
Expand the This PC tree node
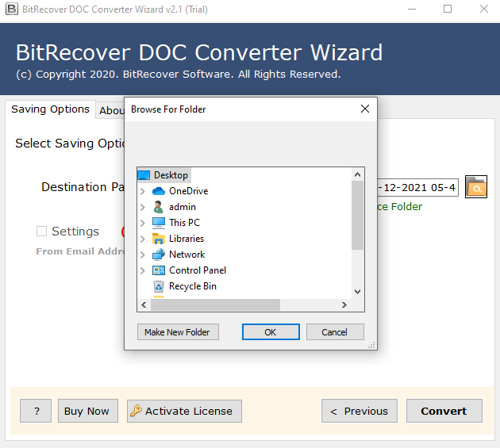click(143, 223)
